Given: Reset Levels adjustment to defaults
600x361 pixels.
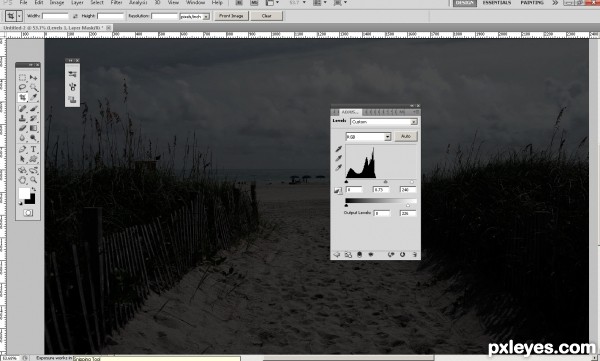Looking at the screenshot, I should 403,255.
